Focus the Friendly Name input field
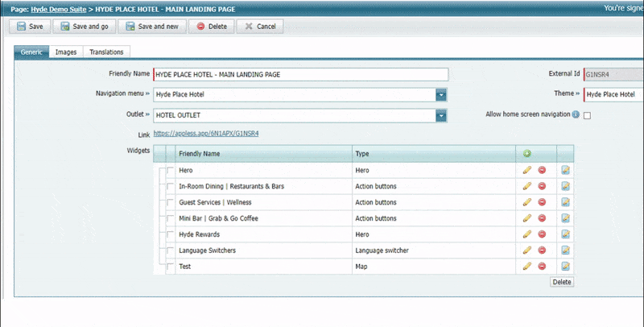644x327 pixels. (300, 74)
